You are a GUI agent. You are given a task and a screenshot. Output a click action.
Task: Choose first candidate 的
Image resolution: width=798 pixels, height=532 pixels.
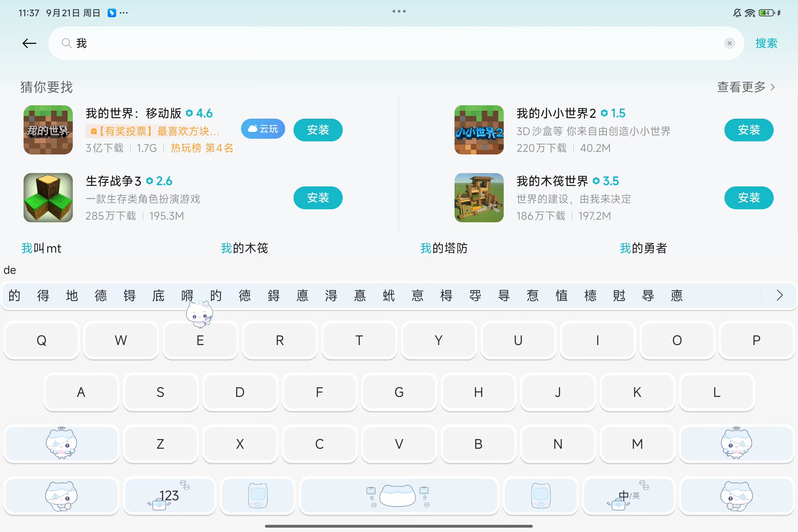(14, 296)
